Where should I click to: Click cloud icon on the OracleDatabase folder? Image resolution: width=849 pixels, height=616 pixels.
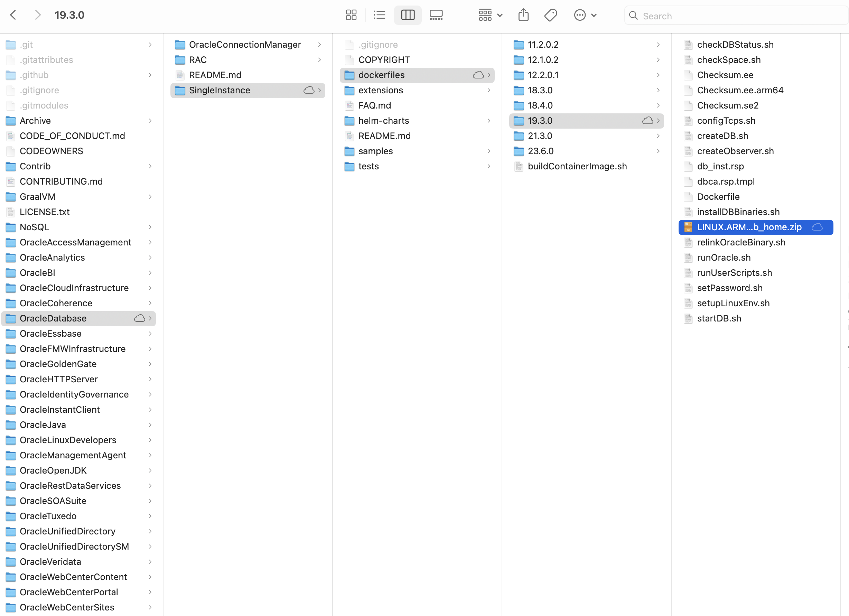pyautogui.click(x=140, y=318)
